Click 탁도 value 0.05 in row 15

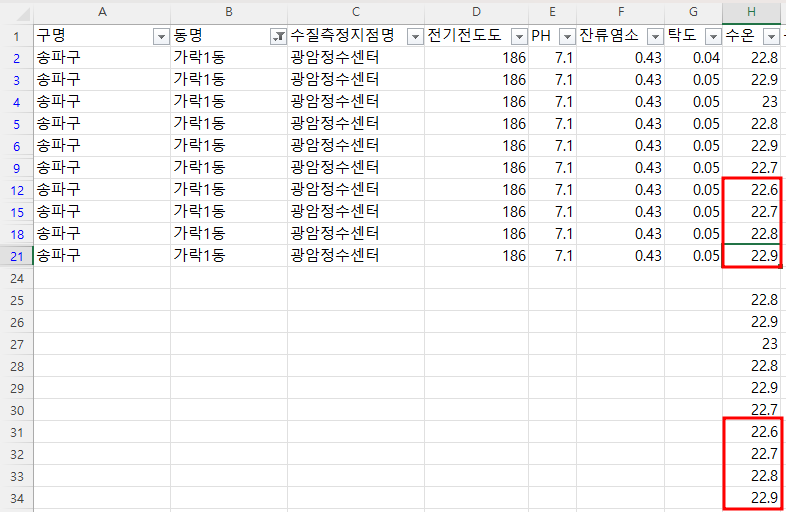(x=706, y=212)
